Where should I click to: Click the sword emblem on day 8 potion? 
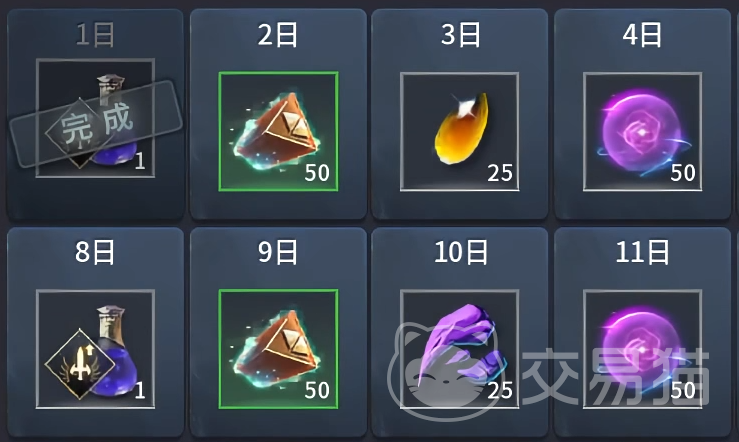tap(80, 364)
